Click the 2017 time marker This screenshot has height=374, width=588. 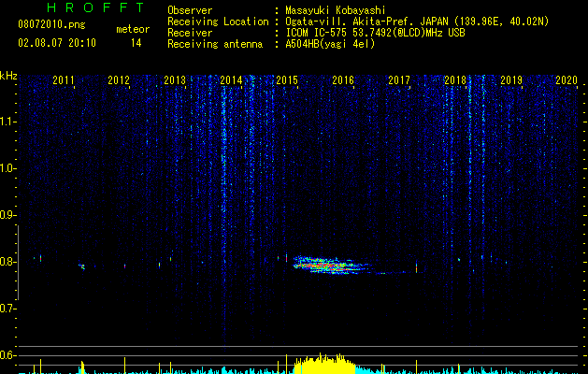pos(399,80)
